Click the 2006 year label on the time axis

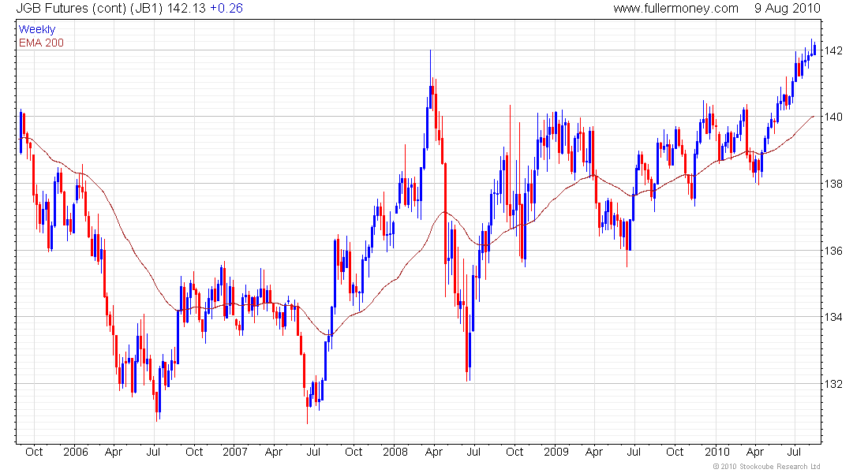[75, 452]
